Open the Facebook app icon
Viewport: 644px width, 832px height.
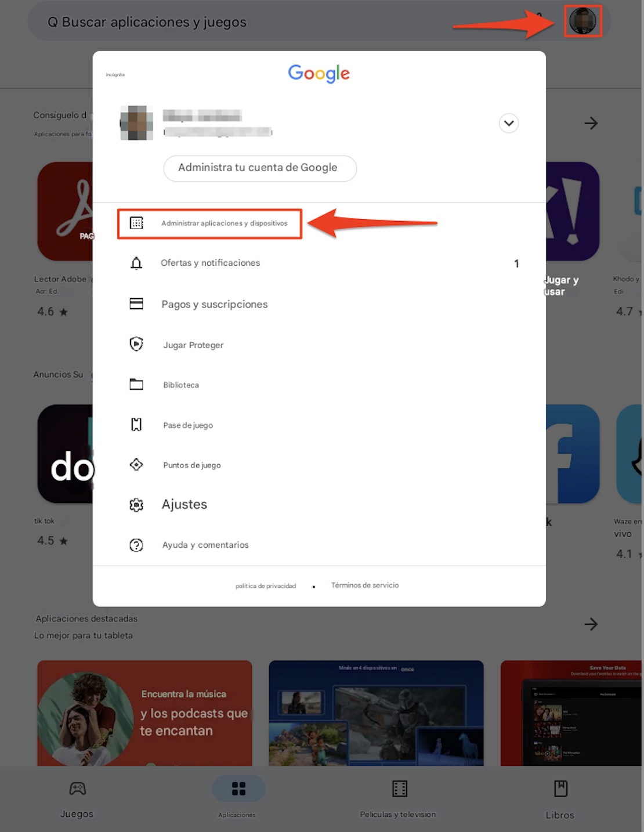tap(573, 454)
